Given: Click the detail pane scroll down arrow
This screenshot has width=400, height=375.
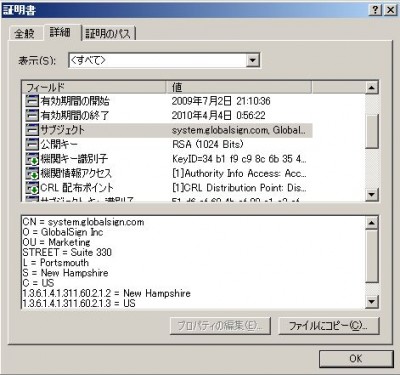Looking at the screenshot, I should [x=371, y=302].
